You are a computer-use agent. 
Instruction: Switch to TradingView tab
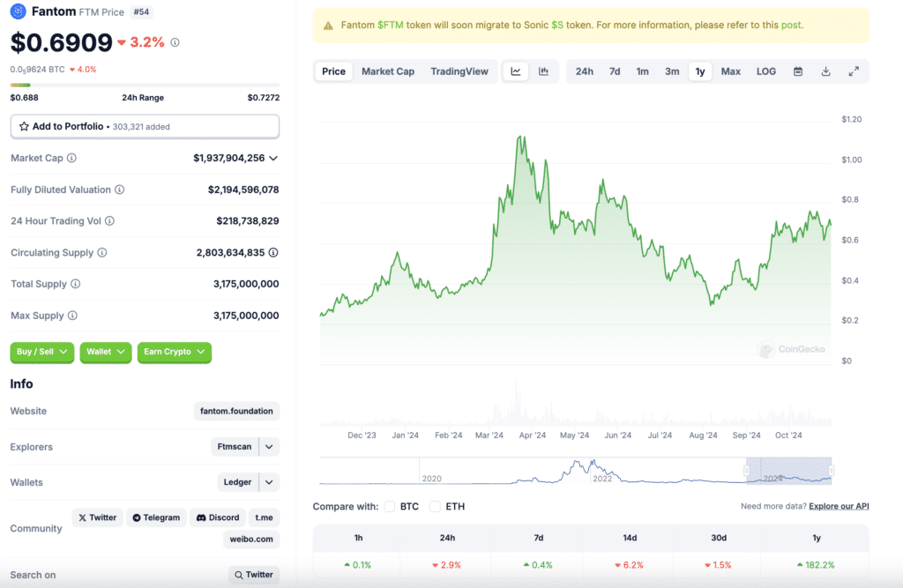tap(459, 71)
